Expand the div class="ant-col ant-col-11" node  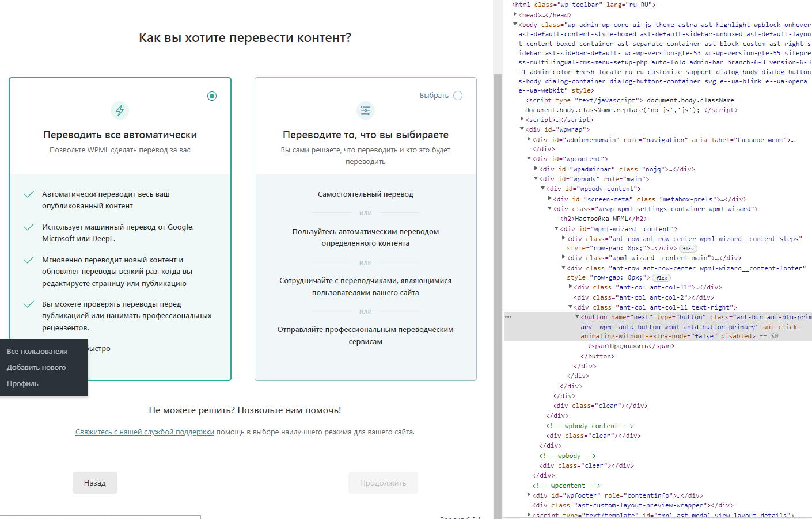pos(570,287)
